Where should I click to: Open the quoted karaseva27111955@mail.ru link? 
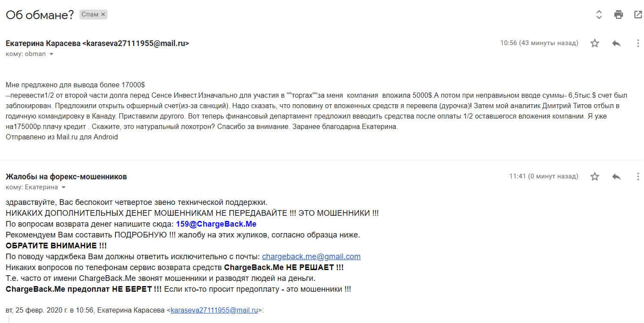point(214,310)
